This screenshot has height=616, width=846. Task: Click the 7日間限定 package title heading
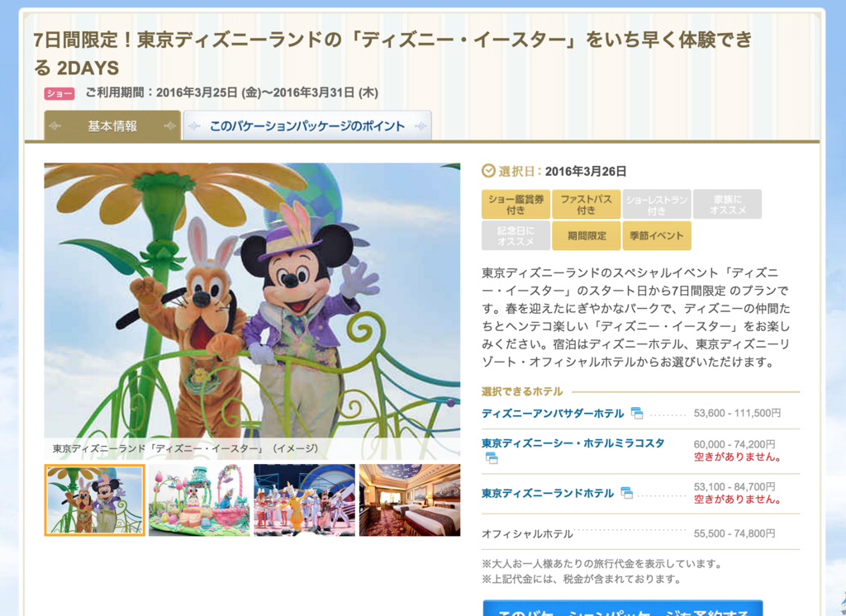(x=392, y=54)
